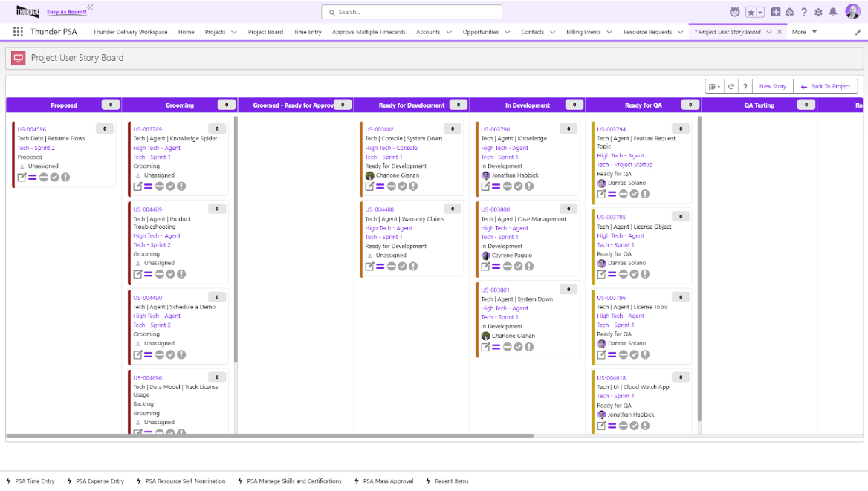Click in the global Search field

[411, 12]
